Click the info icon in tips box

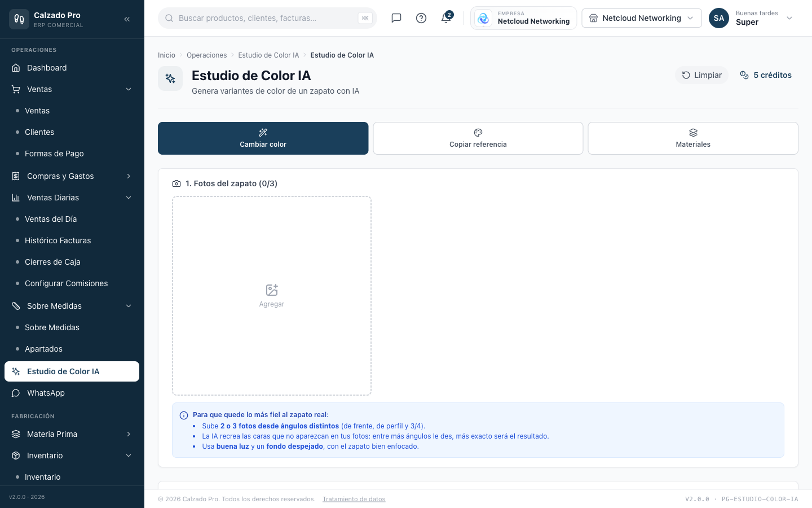point(184,415)
